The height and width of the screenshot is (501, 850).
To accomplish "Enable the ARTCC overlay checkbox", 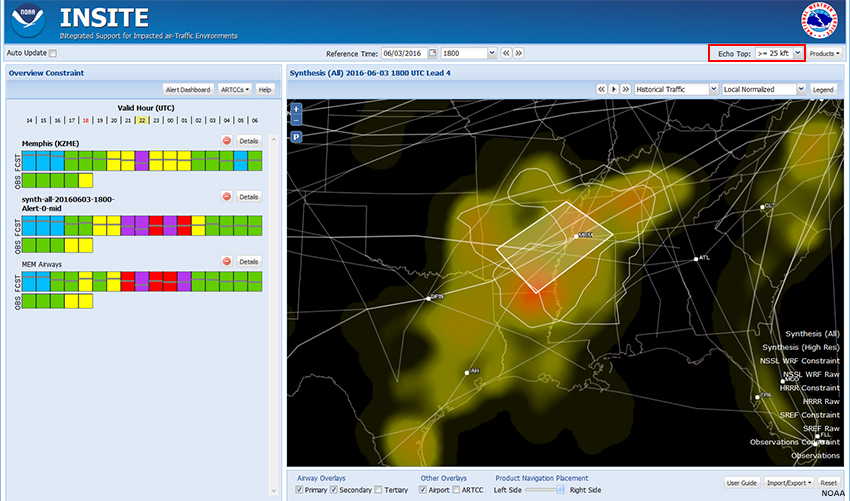I will [x=456, y=490].
